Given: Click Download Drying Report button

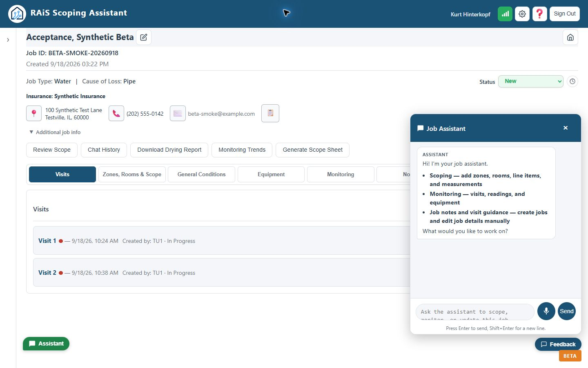Looking at the screenshot, I should [x=169, y=150].
